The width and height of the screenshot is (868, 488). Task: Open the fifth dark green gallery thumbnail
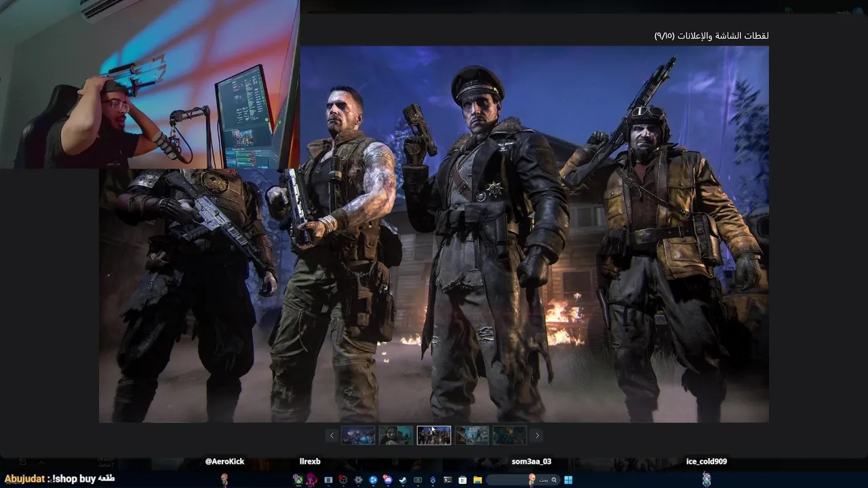click(x=509, y=435)
